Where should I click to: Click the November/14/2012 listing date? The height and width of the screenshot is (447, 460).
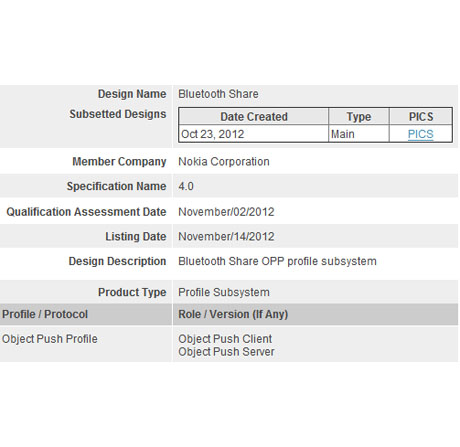[x=226, y=237]
